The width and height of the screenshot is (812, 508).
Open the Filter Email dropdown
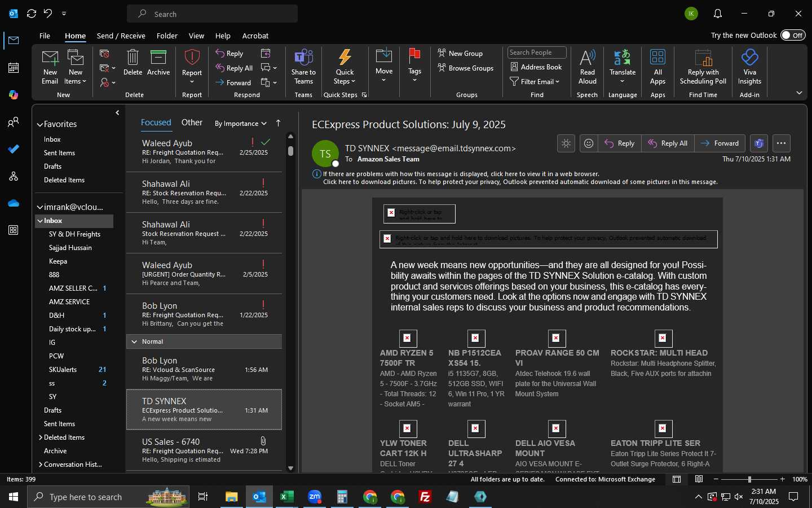coord(535,82)
